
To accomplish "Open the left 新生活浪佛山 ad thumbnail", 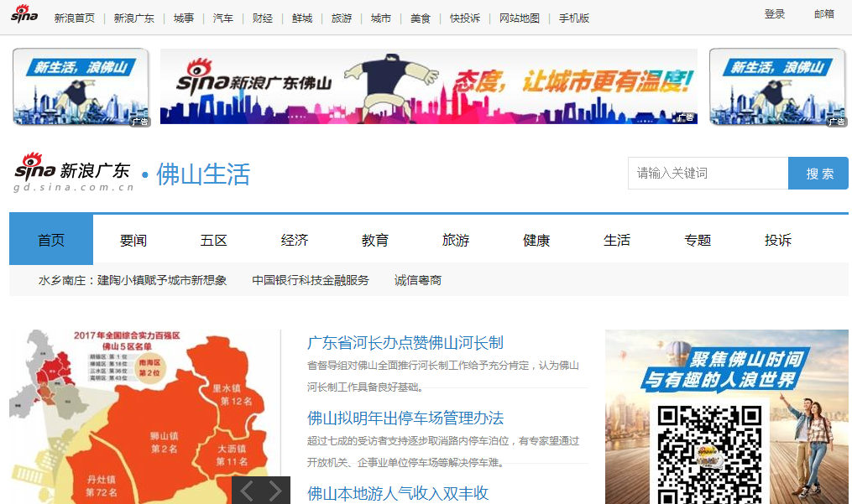I will pos(81,87).
